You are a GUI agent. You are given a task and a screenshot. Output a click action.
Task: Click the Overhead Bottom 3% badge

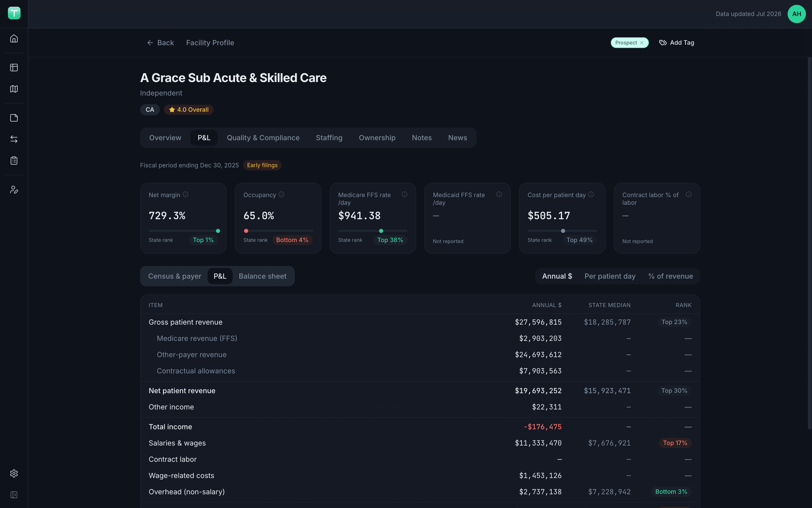click(671, 492)
